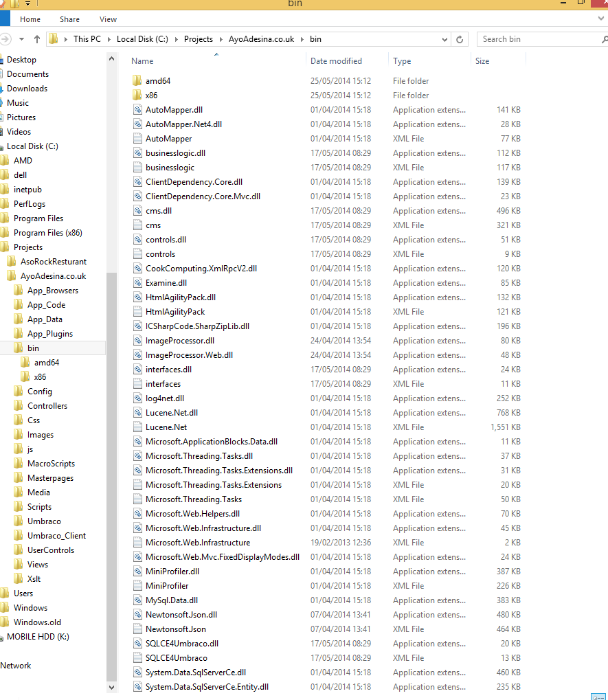This screenshot has width=608, height=700.
Task: Select AutoMapper XML file icon
Action: [x=137, y=138]
